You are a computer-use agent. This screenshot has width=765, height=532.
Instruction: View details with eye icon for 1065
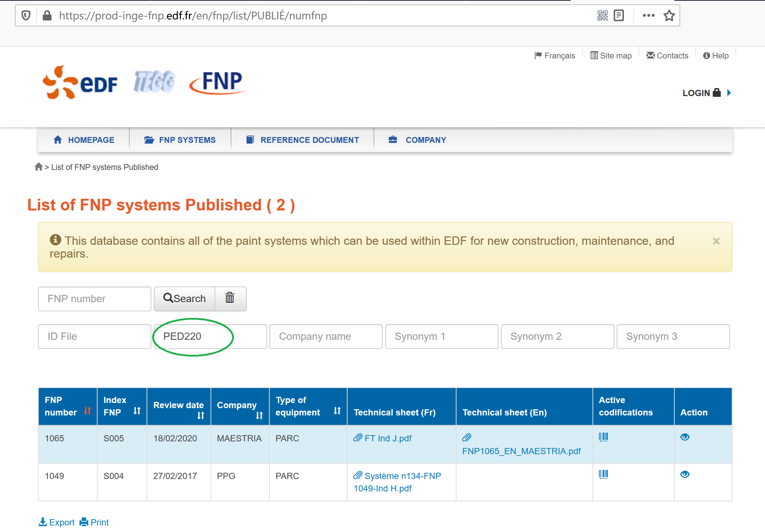click(685, 437)
